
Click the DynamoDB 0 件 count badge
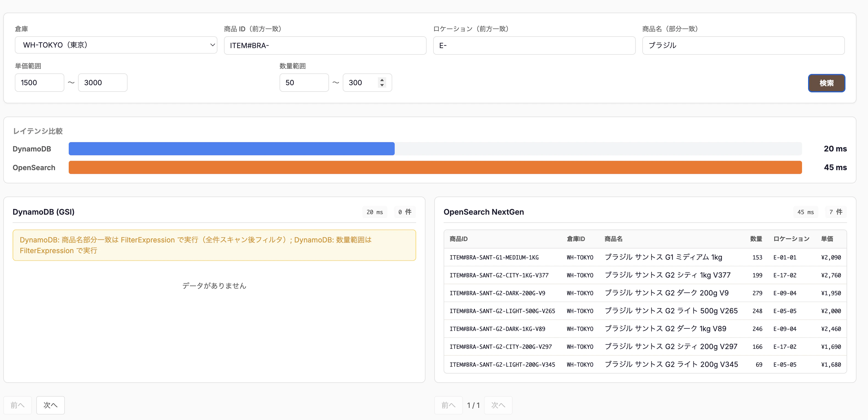point(405,212)
